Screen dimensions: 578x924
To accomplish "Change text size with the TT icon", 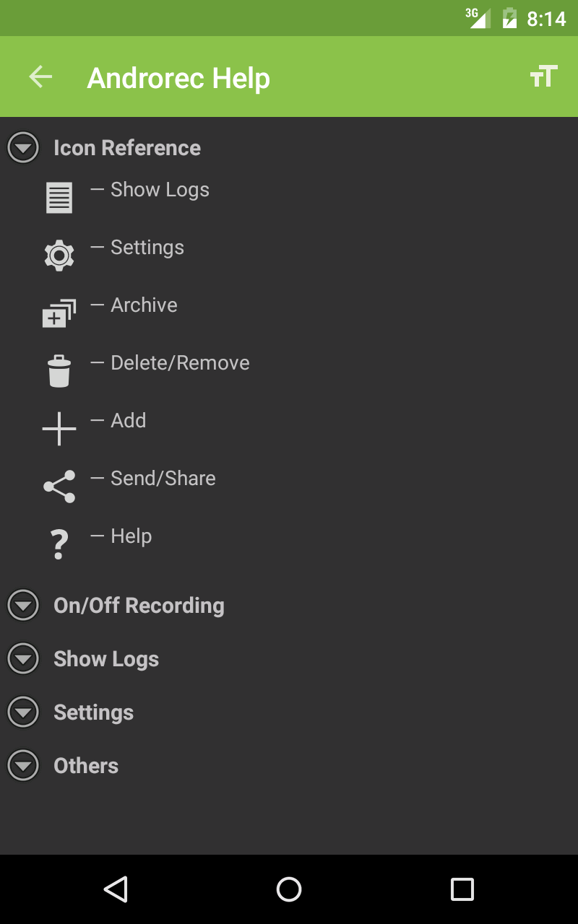I will tap(543, 76).
